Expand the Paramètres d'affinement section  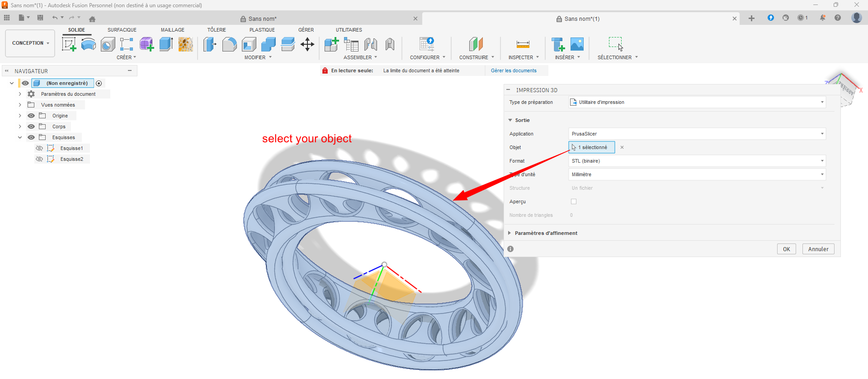point(509,233)
